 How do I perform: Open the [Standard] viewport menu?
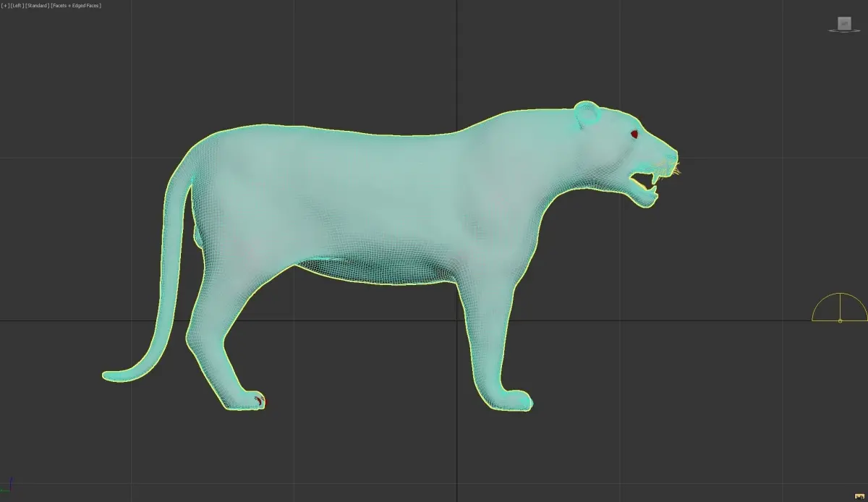click(x=38, y=6)
